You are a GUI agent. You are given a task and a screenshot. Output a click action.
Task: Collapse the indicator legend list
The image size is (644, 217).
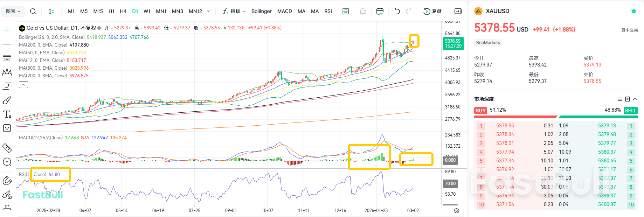[x=23, y=85]
